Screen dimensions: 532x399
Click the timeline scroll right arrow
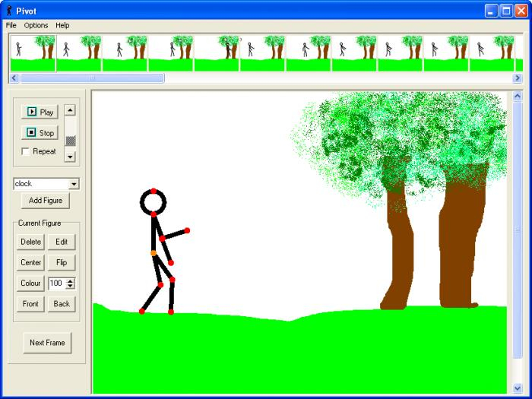[518, 78]
